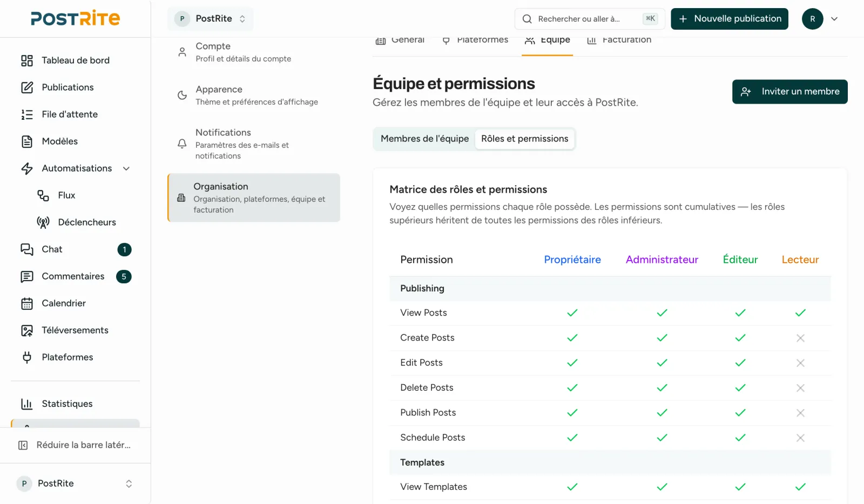Switch to the Général tab
The height and width of the screenshot is (504, 864).
point(400,40)
